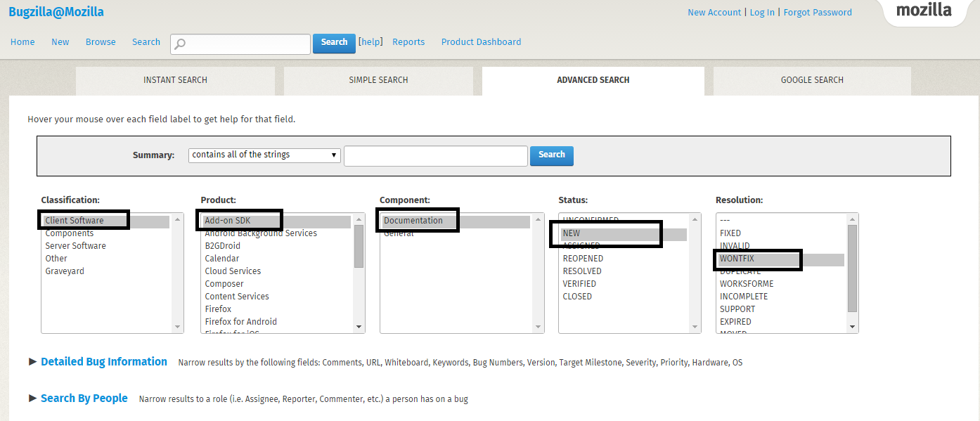Open Browse in navigation bar
The height and width of the screenshot is (421, 980).
pyautogui.click(x=101, y=42)
